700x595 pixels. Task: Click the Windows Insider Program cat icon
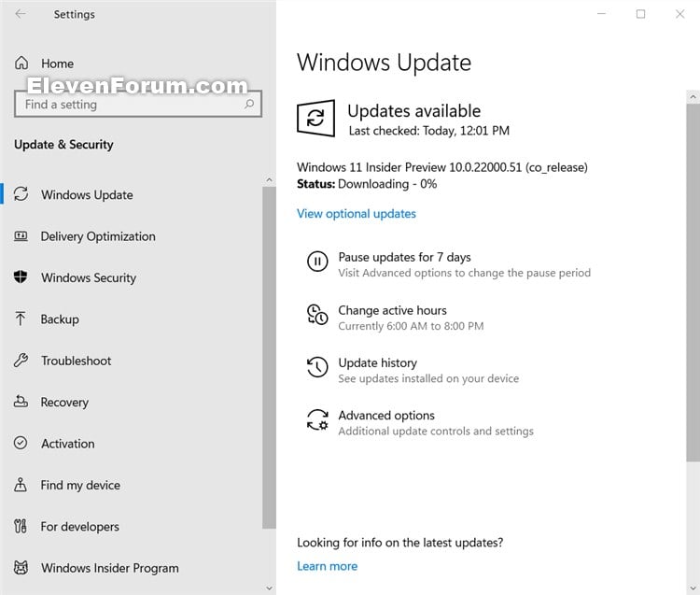pos(21,567)
